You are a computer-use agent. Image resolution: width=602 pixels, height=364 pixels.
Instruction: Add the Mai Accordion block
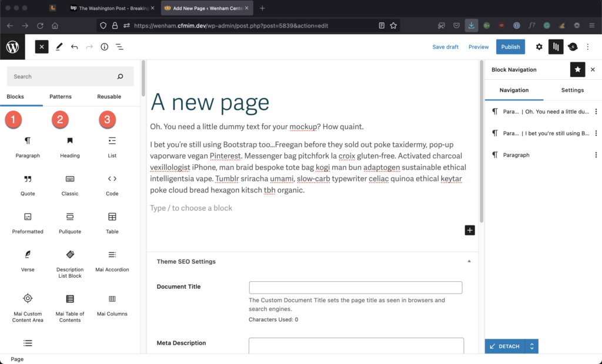(x=112, y=260)
